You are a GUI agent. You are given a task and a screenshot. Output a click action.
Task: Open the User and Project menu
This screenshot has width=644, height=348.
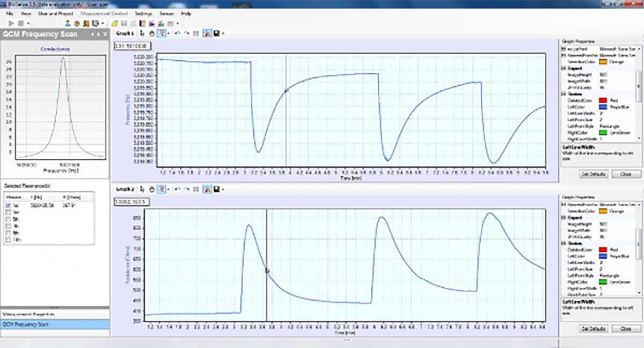[x=55, y=13]
